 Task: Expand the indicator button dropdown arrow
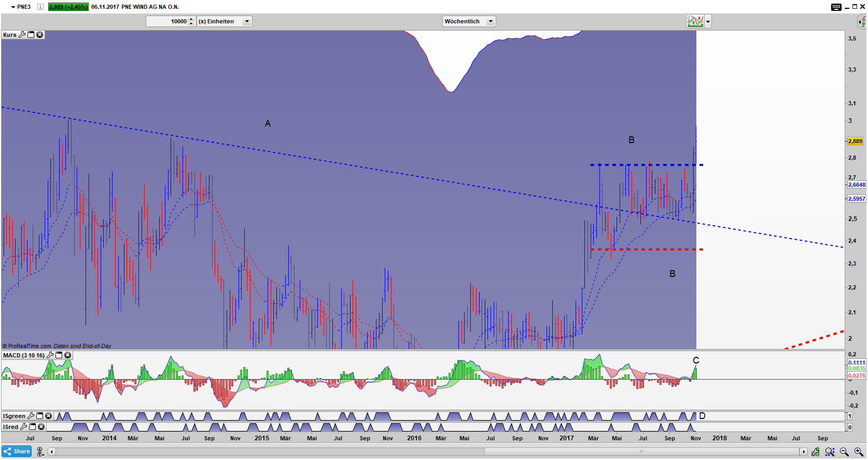[708, 21]
